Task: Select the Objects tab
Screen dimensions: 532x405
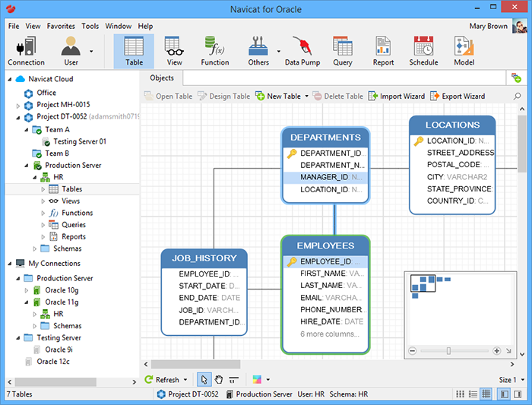Action: tap(162, 78)
